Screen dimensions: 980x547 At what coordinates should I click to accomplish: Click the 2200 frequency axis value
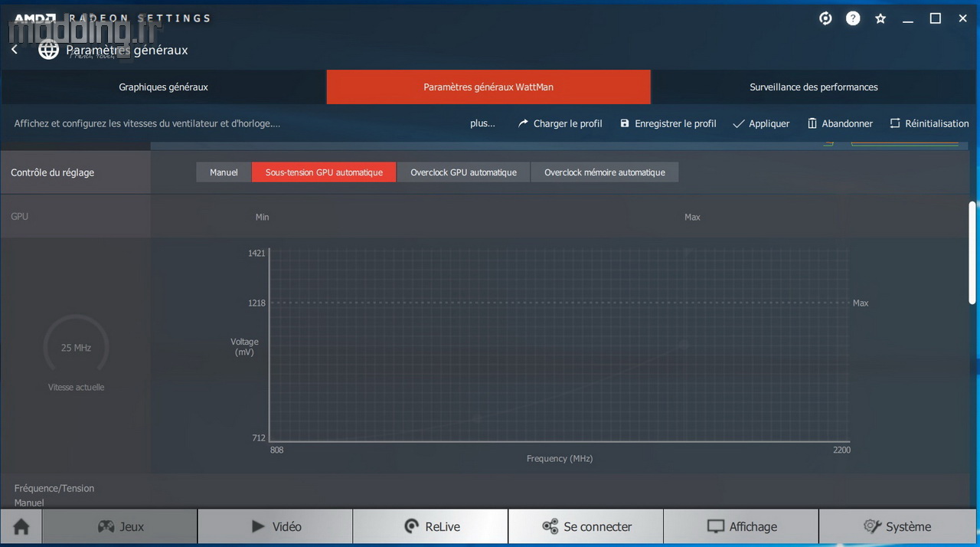[x=841, y=450]
